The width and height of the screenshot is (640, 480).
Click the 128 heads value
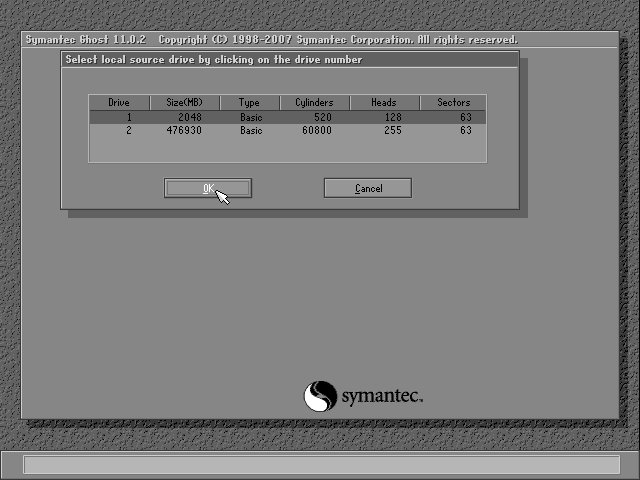click(393, 118)
